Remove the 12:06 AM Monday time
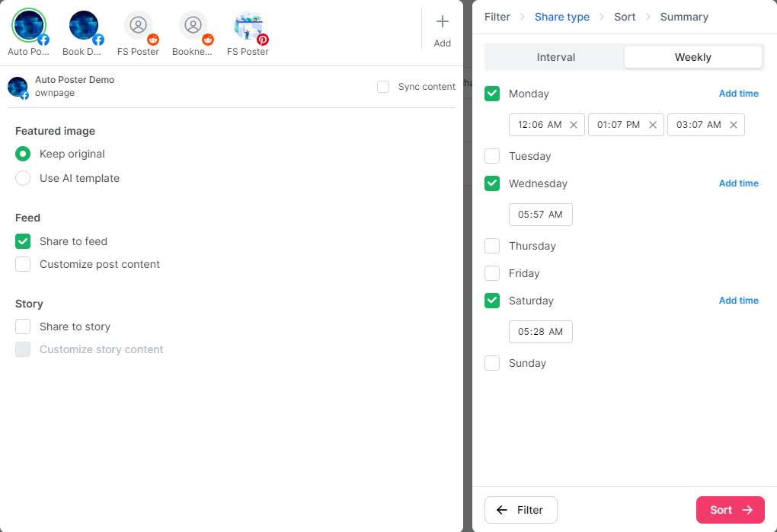 pyautogui.click(x=574, y=125)
